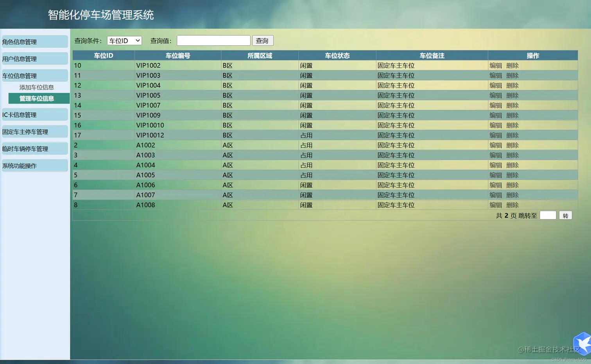
Task: Click 编辑 for VIP10012 row
Action: pos(496,135)
